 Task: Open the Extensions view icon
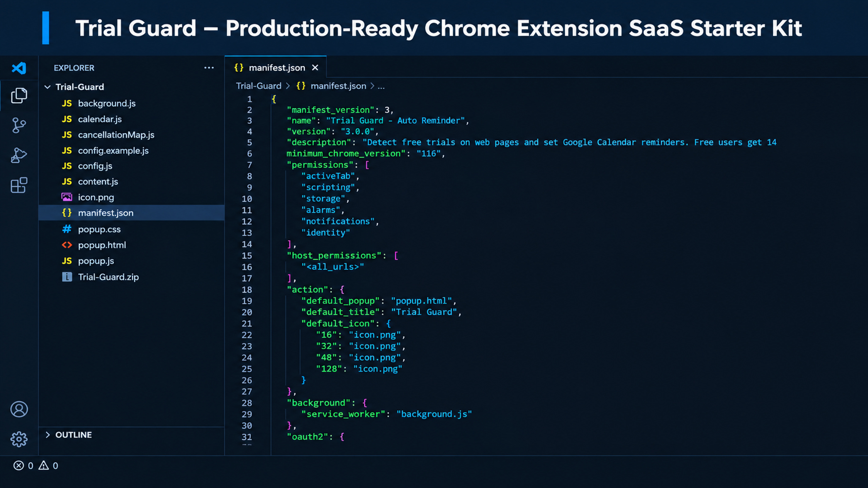click(19, 185)
